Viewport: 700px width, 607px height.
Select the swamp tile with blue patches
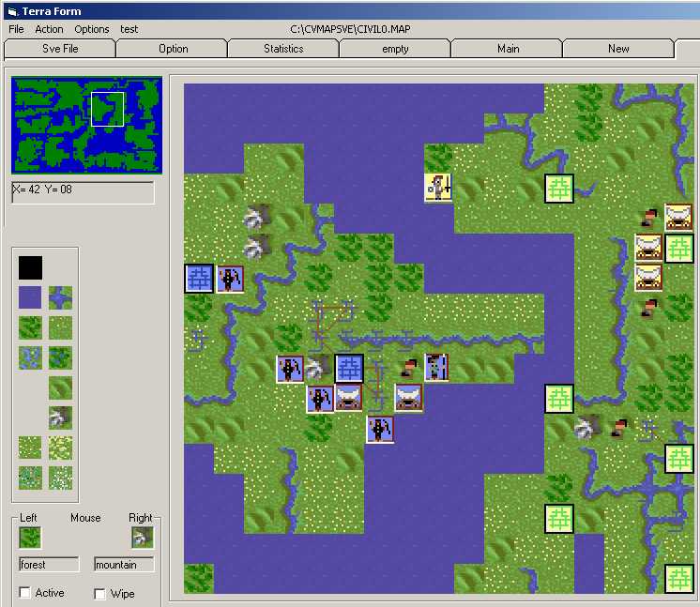click(x=30, y=357)
